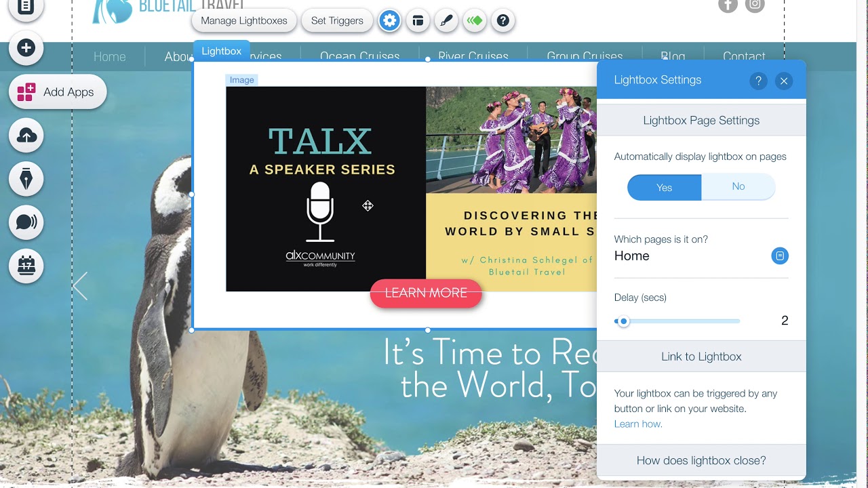868x488 pixels.
Task: Click the River Cruises menu item
Action: click(473, 57)
